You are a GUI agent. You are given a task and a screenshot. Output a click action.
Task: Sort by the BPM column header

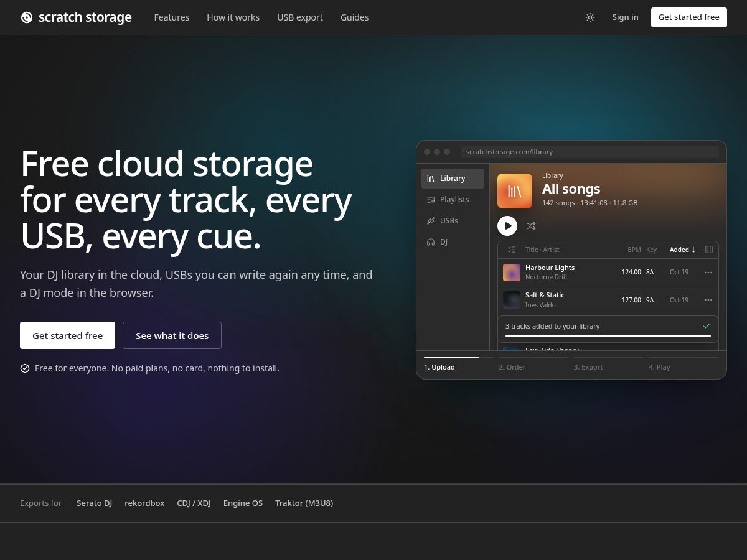coord(634,250)
